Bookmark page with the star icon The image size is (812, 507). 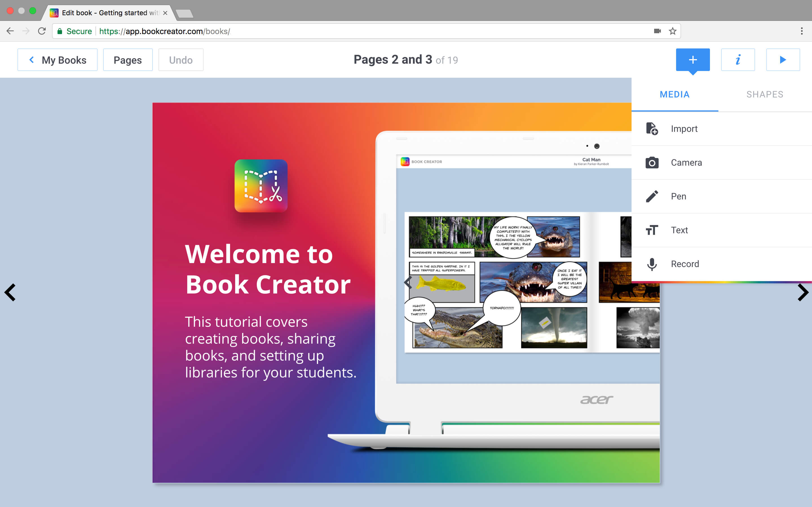[672, 31]
